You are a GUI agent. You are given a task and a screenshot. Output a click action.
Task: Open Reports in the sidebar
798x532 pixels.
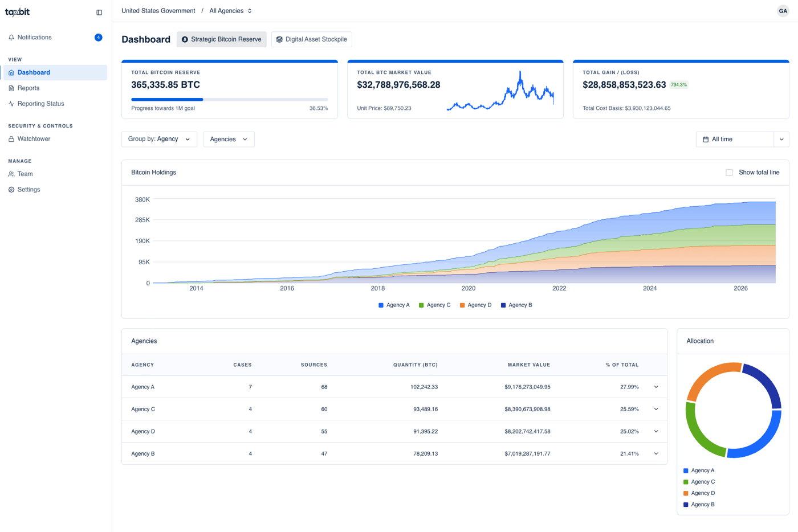coord(55,88)
